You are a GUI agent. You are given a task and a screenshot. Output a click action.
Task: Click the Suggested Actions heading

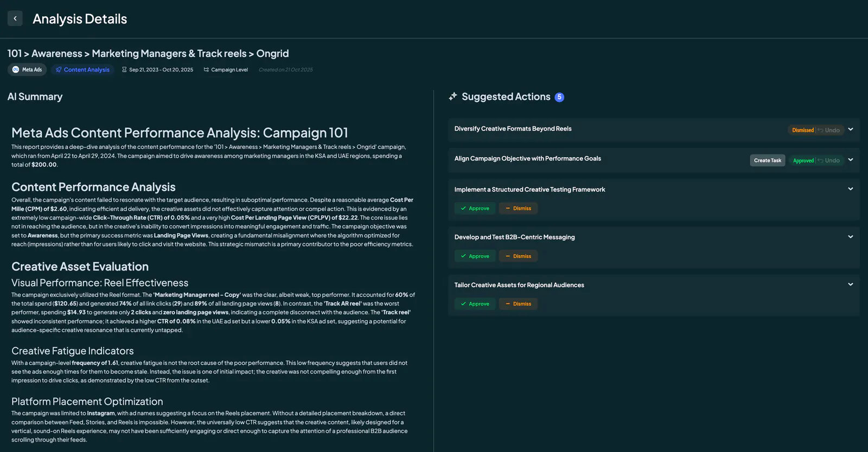[506, 96]
